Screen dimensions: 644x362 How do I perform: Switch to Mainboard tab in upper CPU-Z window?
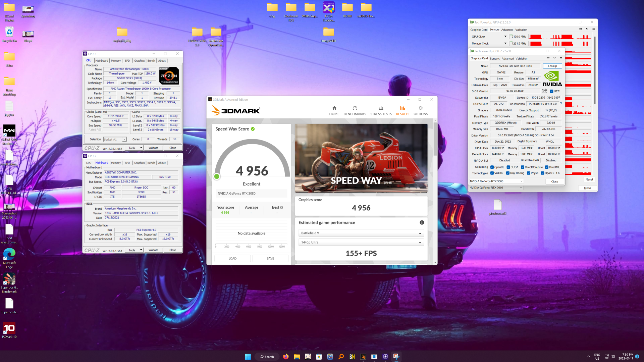coord(102,61)
